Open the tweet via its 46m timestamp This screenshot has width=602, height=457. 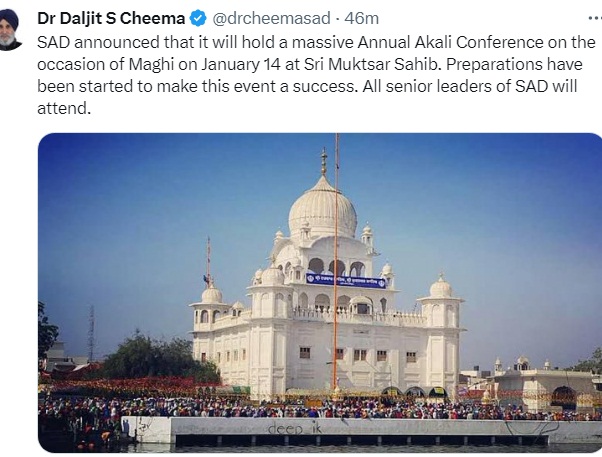(x=362, y=18)
